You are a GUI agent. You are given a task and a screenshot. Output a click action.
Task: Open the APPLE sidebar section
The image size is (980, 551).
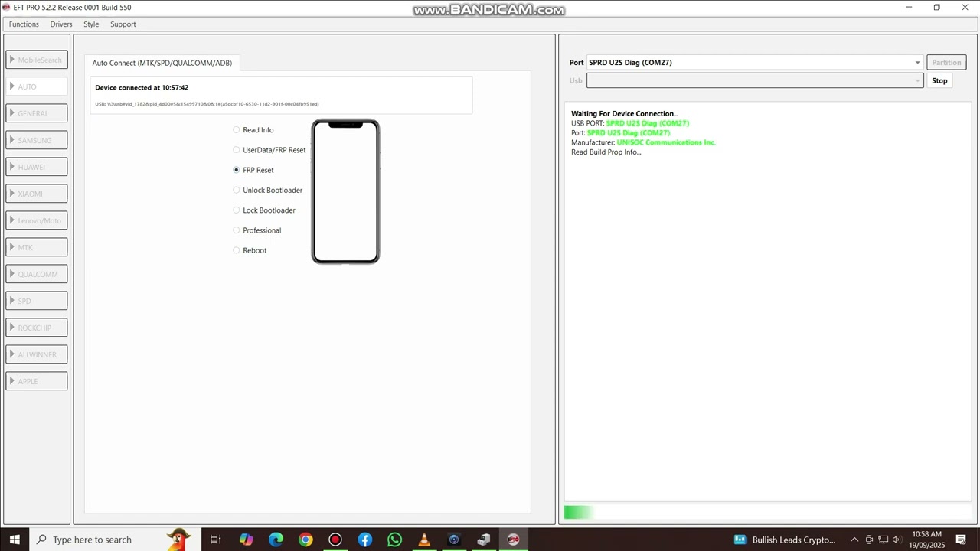[x=37, y=381]
